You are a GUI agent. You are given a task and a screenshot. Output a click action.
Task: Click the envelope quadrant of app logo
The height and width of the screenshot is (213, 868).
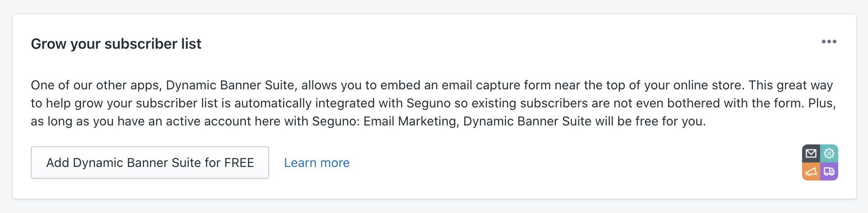click(x=811, y=153)
